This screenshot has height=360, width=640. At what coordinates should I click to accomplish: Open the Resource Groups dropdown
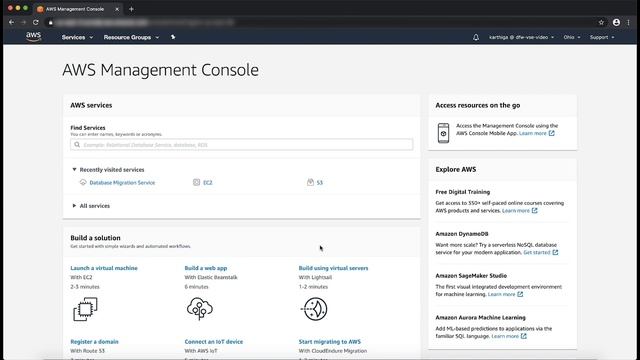tap(131, 37)
